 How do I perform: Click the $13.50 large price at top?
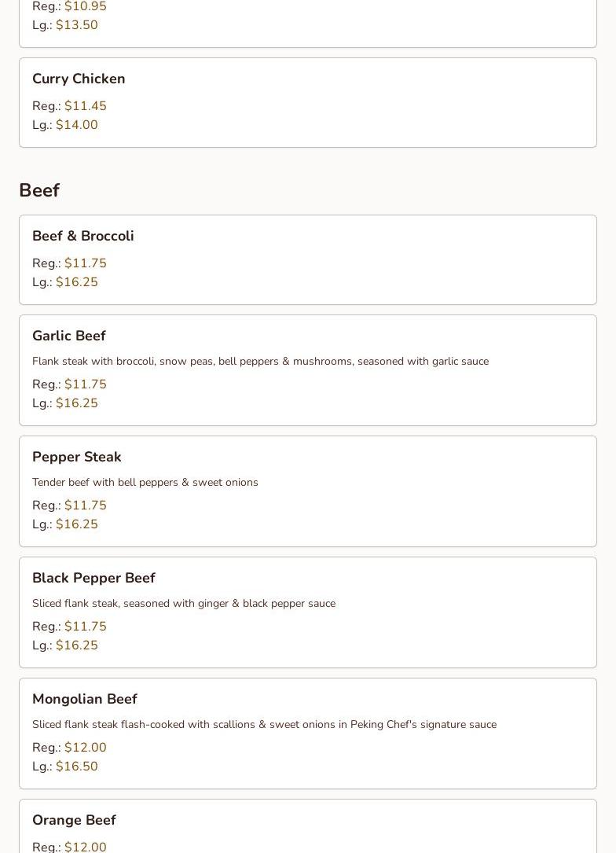76,25
